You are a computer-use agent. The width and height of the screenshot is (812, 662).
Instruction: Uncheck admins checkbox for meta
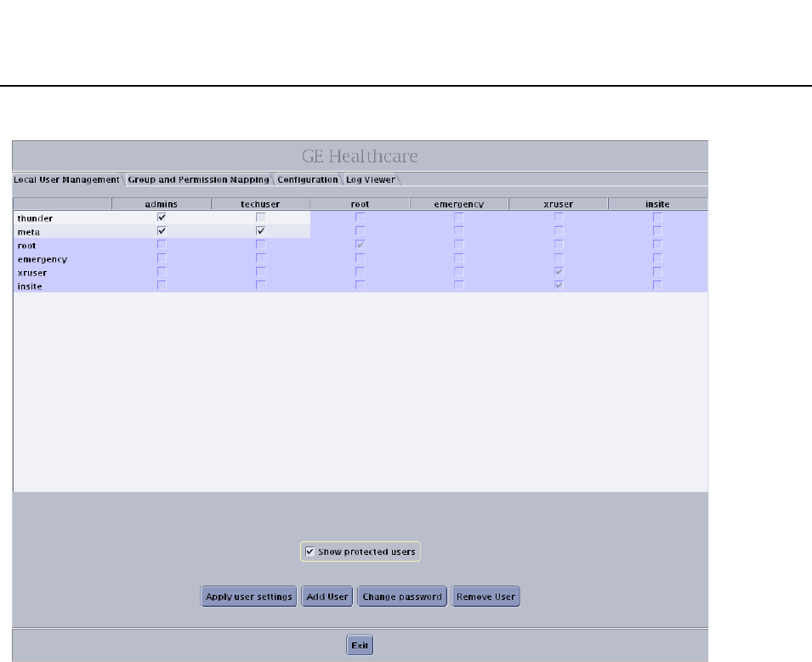point(162,231)
